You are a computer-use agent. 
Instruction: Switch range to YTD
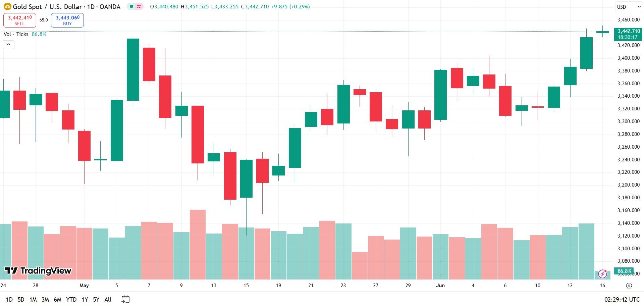[x=71, y=299]
